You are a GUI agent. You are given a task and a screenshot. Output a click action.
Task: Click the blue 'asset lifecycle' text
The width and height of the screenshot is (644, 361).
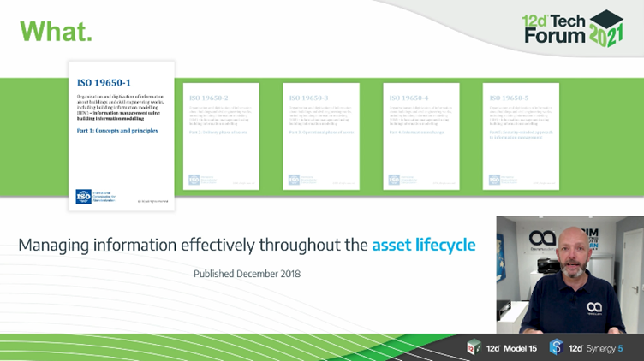coord(423,246)
